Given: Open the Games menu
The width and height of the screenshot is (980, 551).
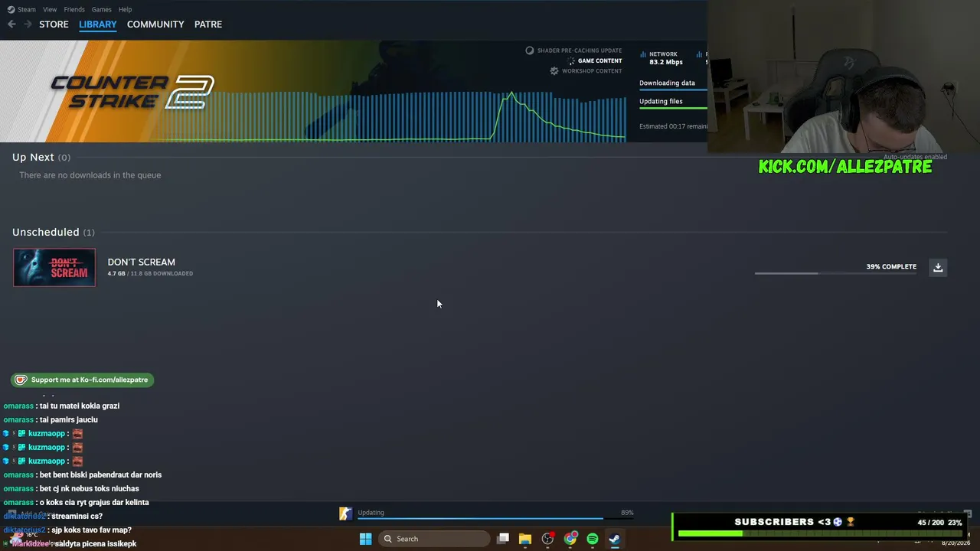Looking at the screenshot, I should click(x=101, y=9).
